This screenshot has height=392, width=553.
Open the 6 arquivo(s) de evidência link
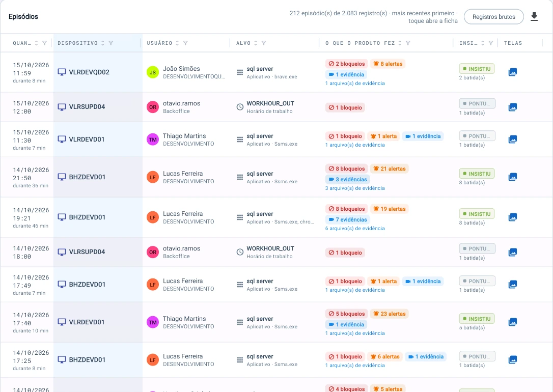(355, 229)
